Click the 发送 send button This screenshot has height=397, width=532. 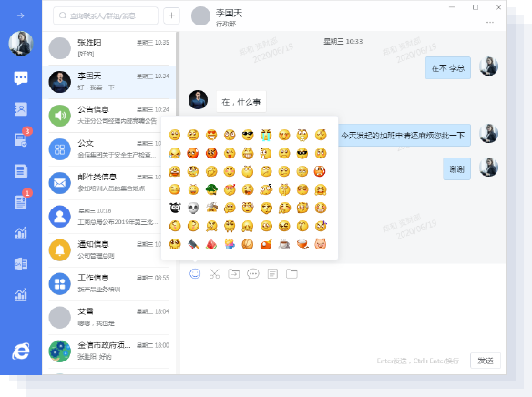point(486,361)
